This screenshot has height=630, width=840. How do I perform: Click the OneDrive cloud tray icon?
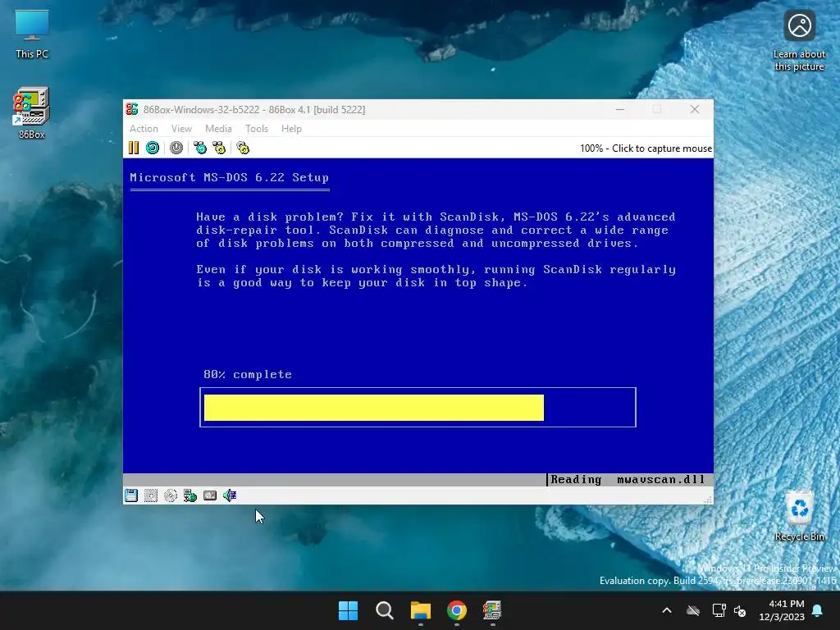(x=693, y=610)
